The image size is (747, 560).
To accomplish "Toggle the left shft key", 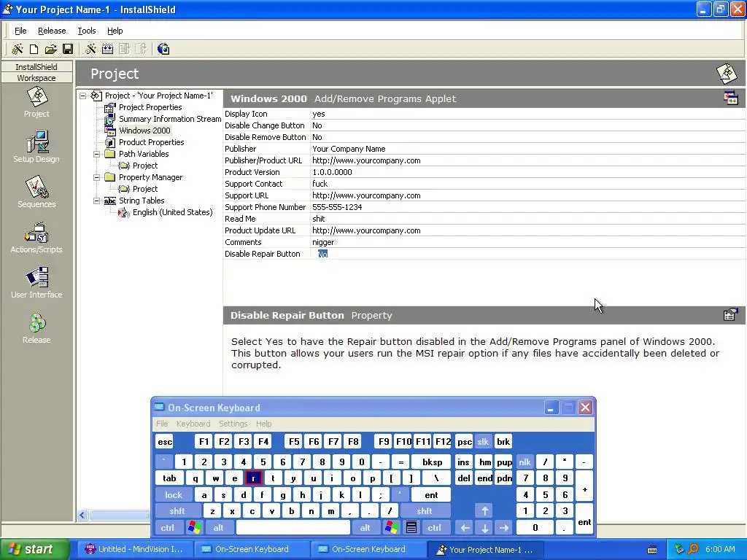I will click(177, 511).
